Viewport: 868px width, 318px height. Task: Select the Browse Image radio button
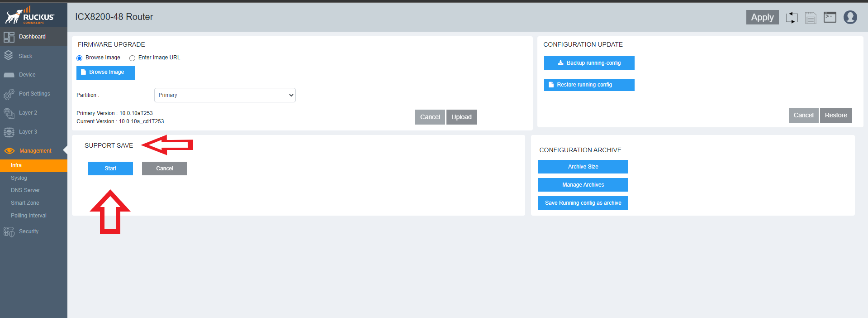pyautogui.click(x=80, y=58)
